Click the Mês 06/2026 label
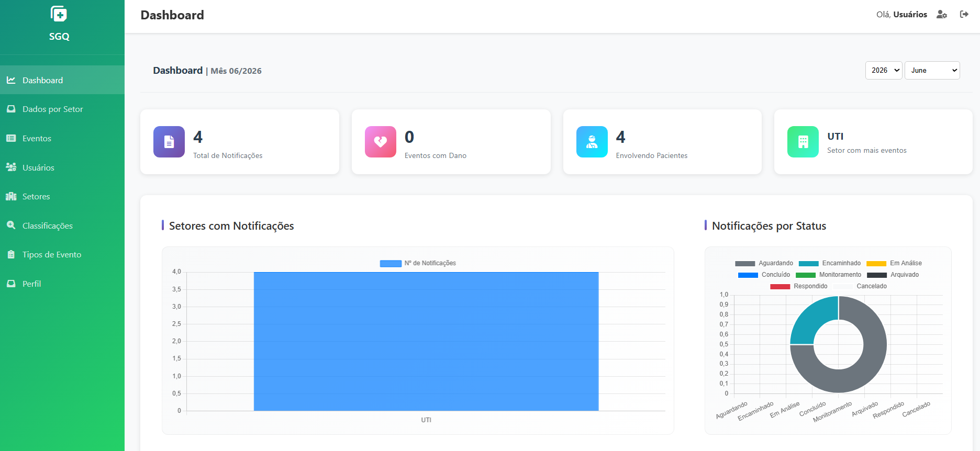The height and width of the screenshot is (451, 980). [x=236, y=71]
